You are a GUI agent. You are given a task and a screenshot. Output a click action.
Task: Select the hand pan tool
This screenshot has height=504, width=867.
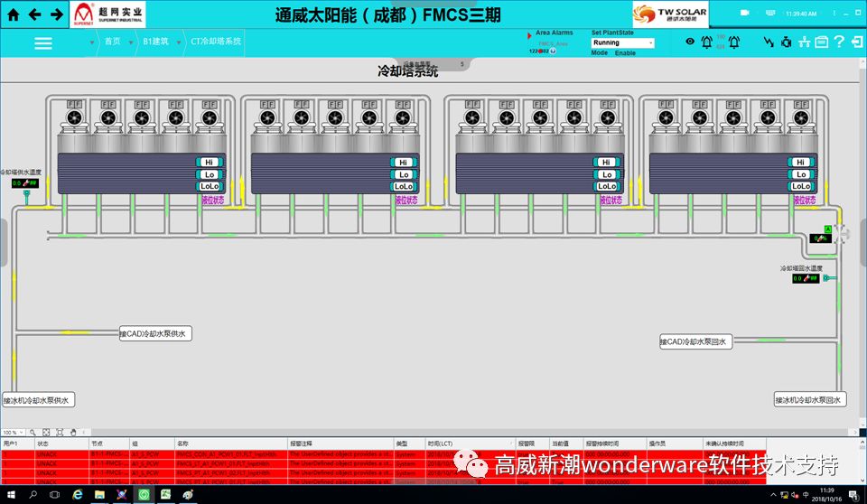[73, 432]
